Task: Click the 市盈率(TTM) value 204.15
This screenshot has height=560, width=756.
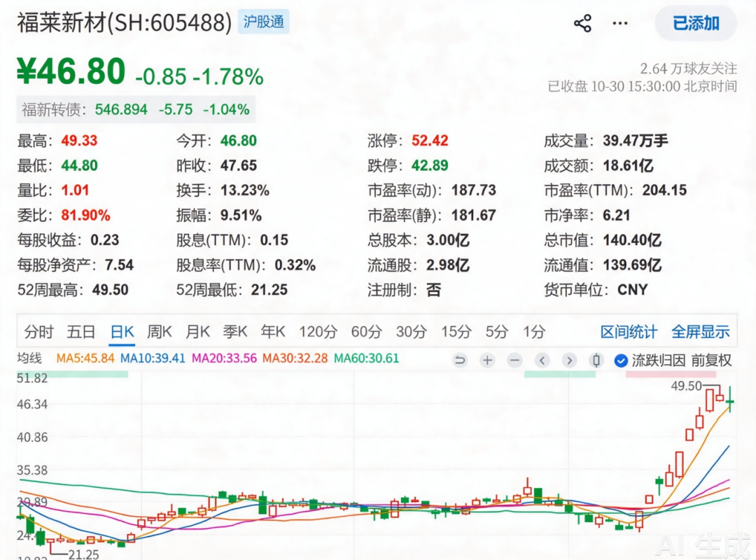Action: click(664, 190)
